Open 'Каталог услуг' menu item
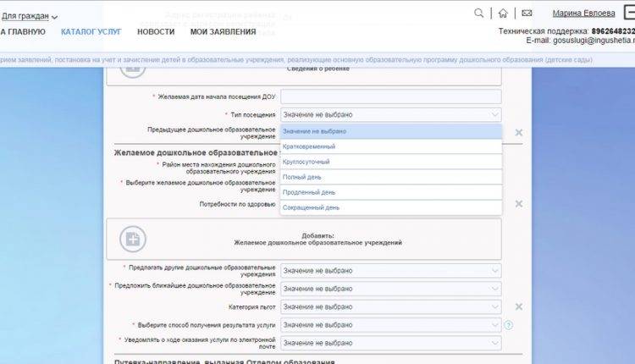635x364 pixels. click(x=91, y=32)
